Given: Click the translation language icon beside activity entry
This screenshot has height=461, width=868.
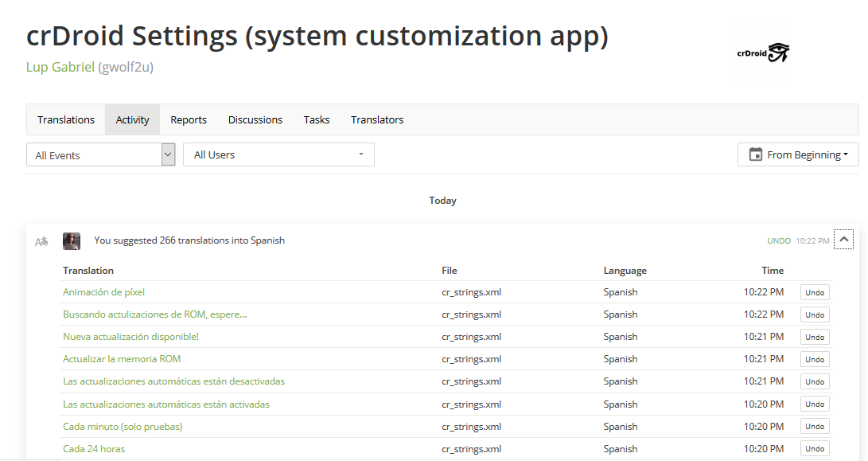Looking at the screenshot, I should click(x=41, y=241).
